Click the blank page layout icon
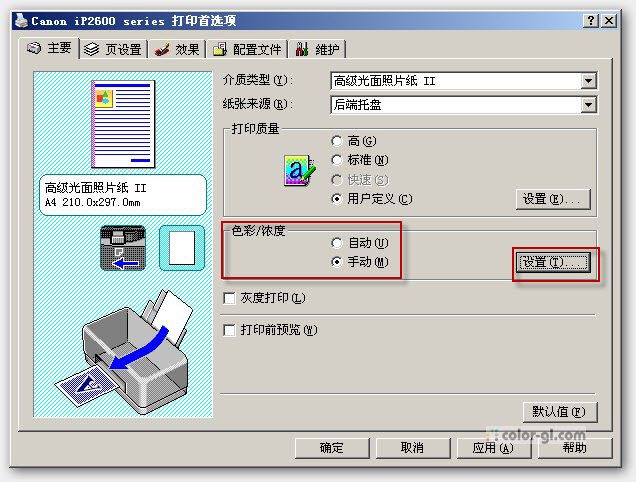The image size is (636, 482). 182,248
